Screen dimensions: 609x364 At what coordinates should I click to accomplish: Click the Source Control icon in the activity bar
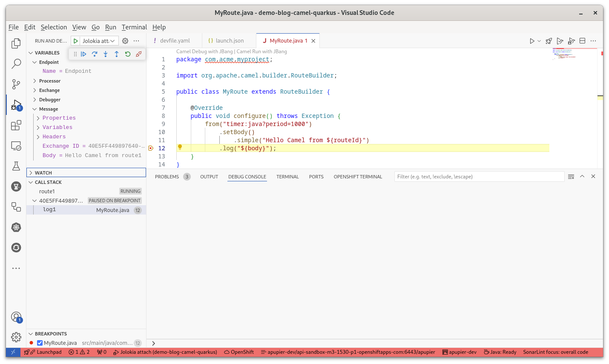(16, 84)
